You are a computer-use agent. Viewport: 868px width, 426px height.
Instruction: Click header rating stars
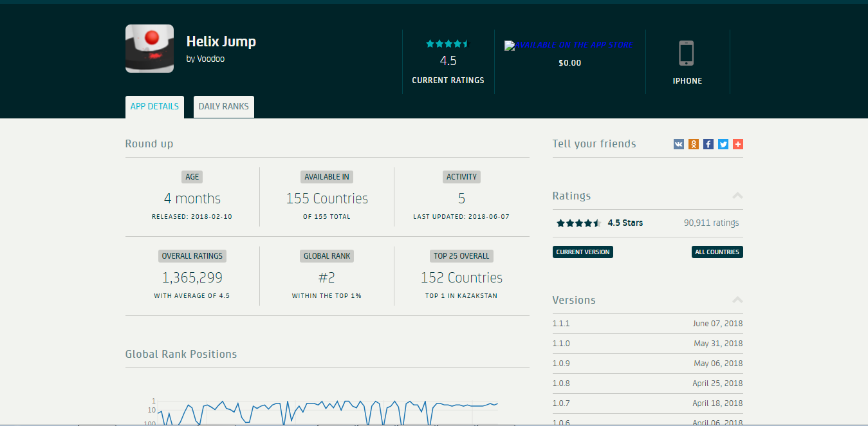448,44
